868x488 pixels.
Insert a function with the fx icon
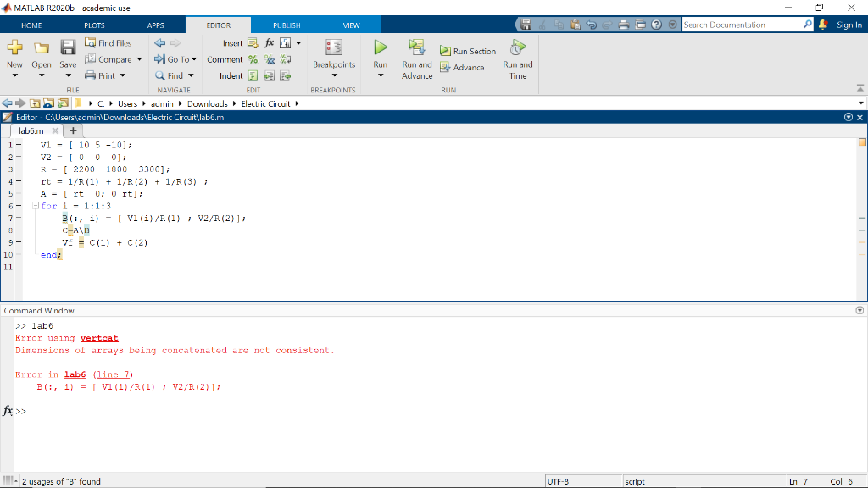tap(268, 42)
